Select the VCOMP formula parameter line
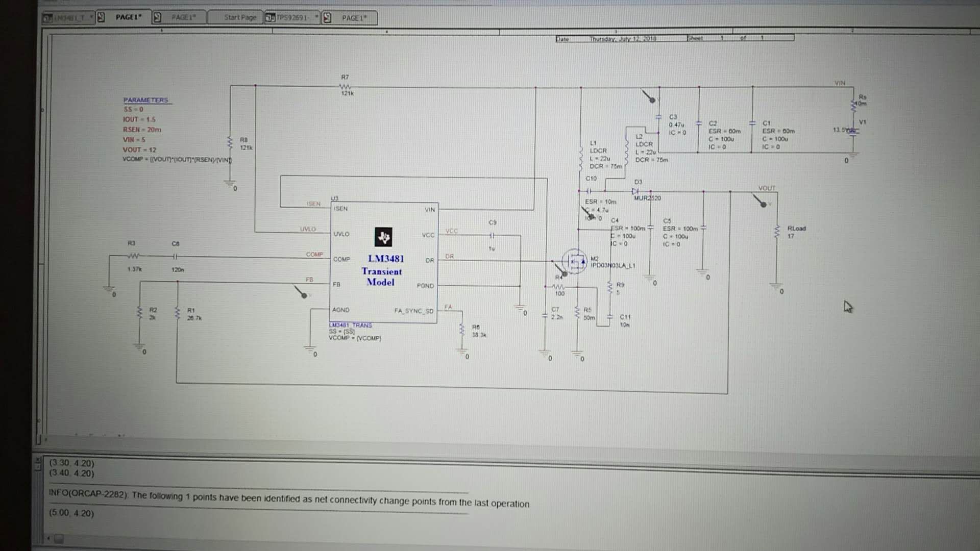 pos(177,160)
